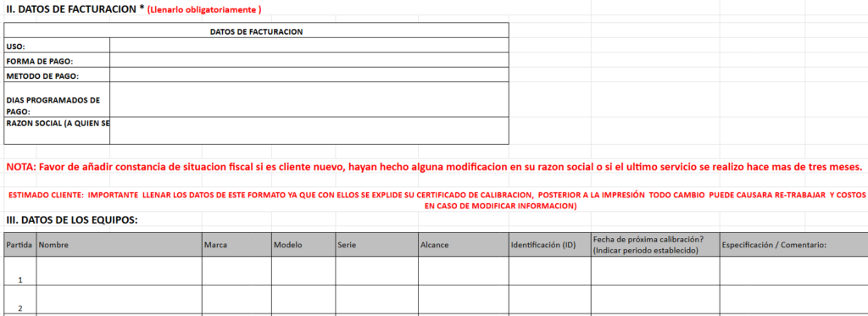Click the 'Especificación / Comentario:' column header
Image resolution: width=868 pixels, height=316 pixels.
point(793,245)
